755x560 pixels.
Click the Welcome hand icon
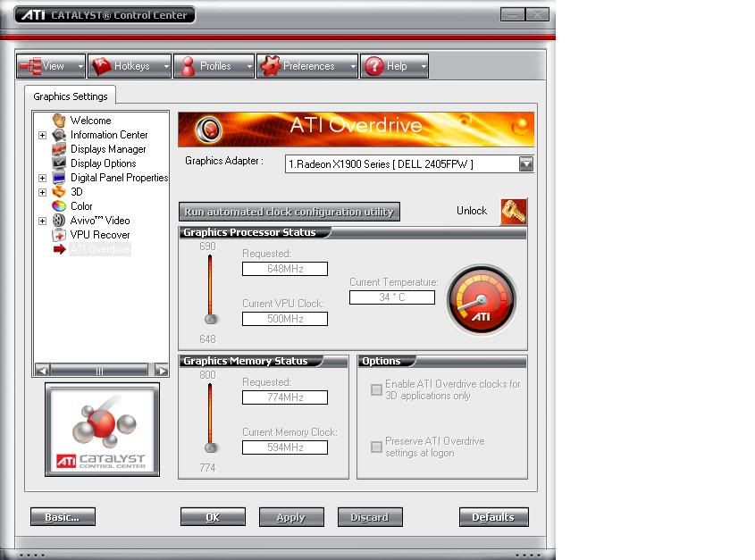coord(59,121)
